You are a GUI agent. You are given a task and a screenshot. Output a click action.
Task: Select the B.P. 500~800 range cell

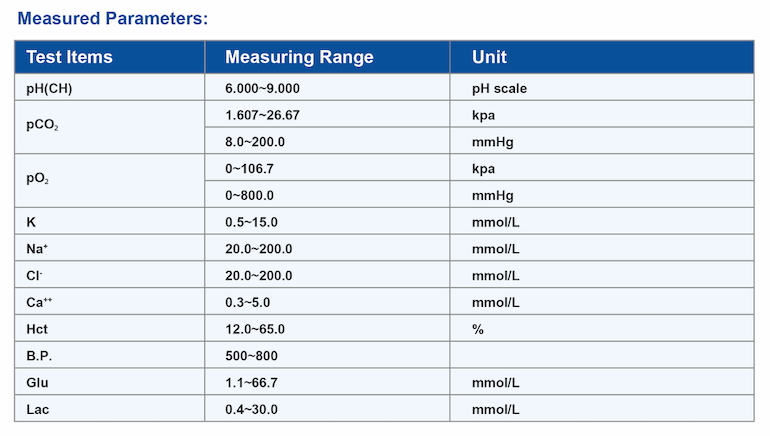(251, 356)
